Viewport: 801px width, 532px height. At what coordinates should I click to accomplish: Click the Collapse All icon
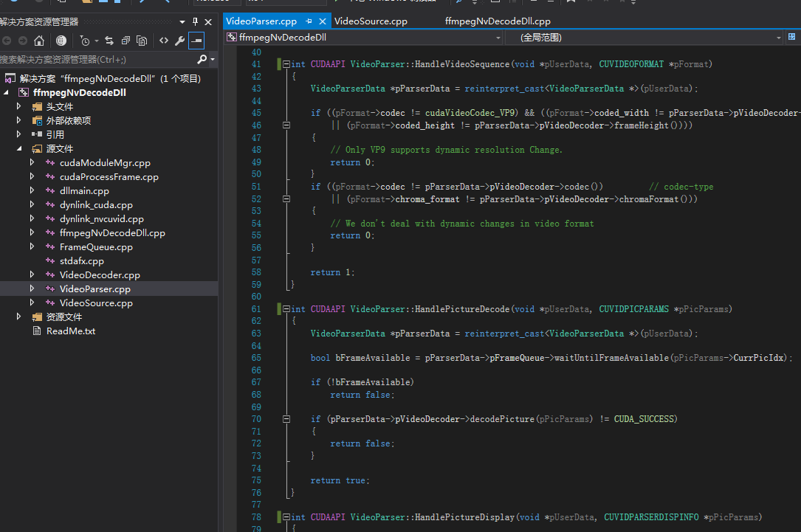click(x=126, y=41)
